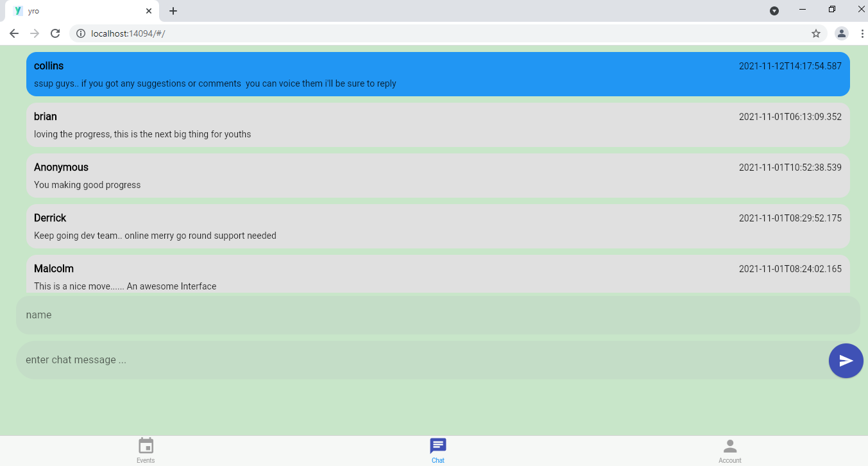Screen dimensions: 868x466
Task: Click the downloads icon in the title bar
Action: click(774, 10)
